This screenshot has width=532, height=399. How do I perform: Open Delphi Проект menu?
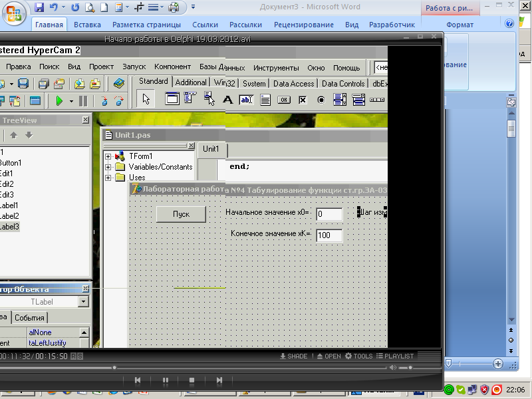(x=101, y=66)
